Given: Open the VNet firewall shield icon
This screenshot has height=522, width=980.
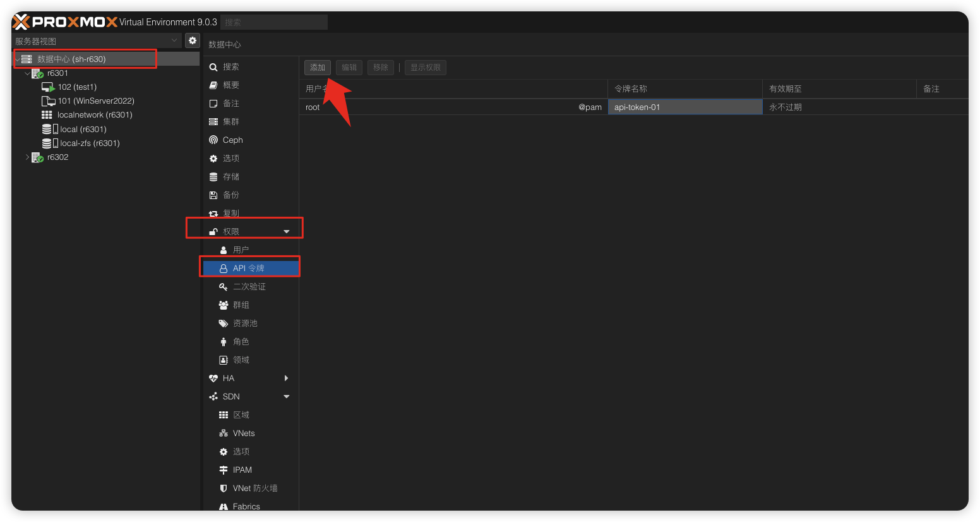Looking at the screenshot, I should tap(223, 489).
